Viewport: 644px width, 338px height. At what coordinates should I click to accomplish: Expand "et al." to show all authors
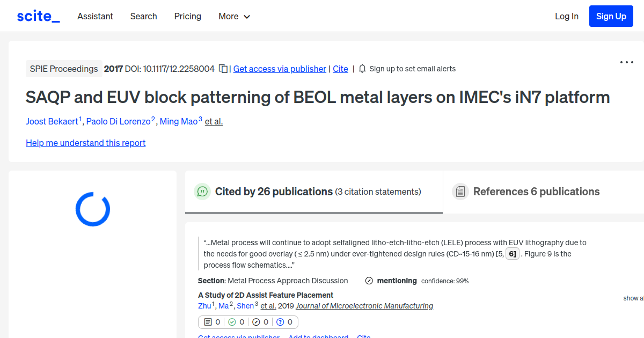pyautogui.click(x=213, y=121)
